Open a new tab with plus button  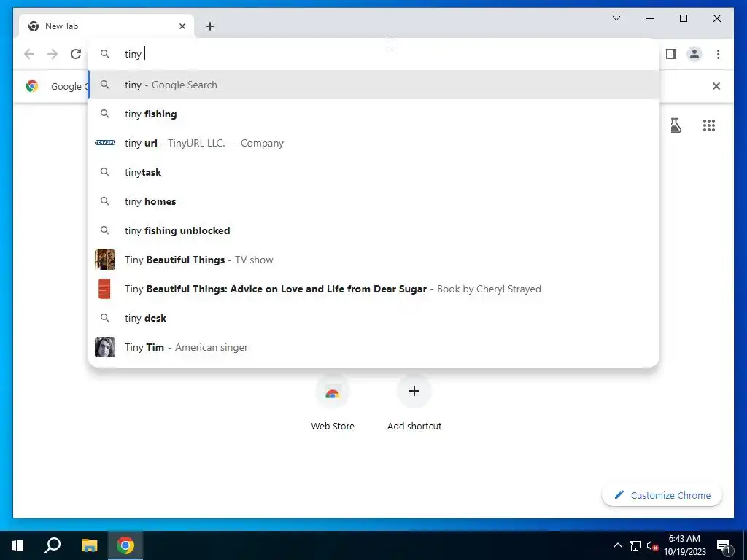click(210, 26)
